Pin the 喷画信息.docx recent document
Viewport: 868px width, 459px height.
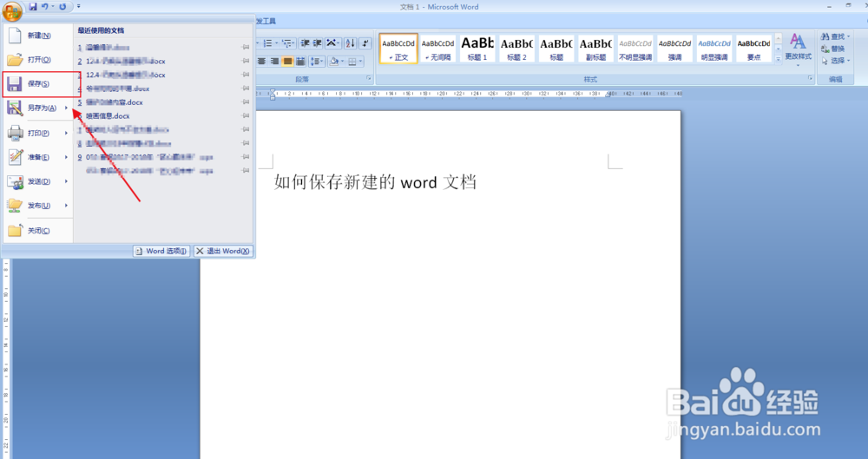point(246,116)
